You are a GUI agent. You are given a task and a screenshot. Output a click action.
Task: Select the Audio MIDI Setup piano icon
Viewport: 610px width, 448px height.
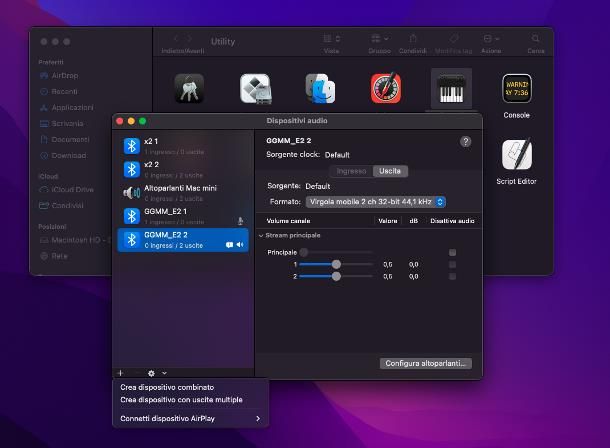pyautogui.click(x=451, y=89)
